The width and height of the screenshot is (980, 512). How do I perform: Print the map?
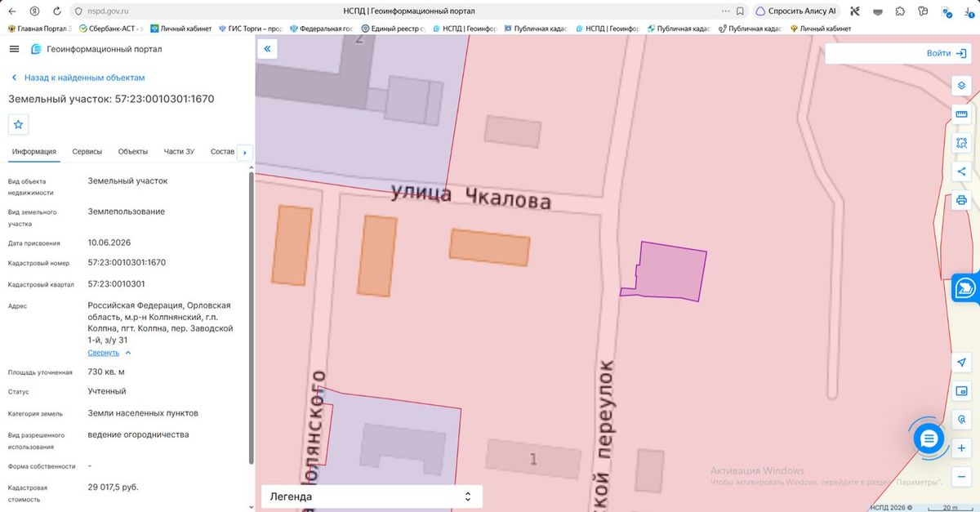pyautogui.click(x=961, y=200)
